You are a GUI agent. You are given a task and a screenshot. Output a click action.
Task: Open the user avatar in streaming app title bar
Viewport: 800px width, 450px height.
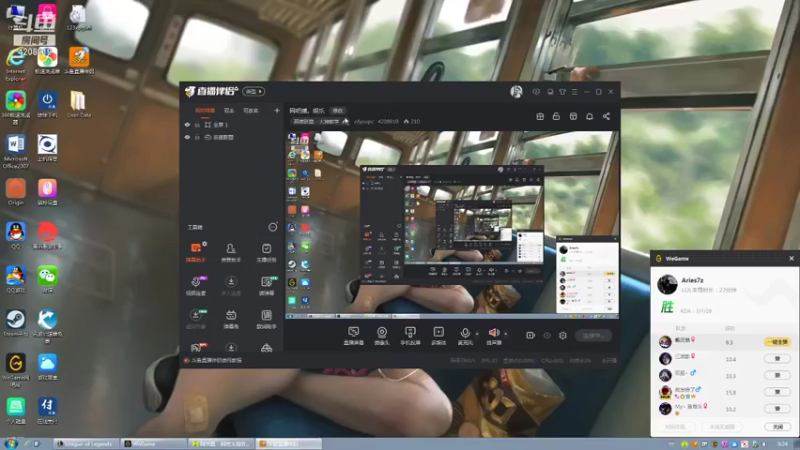tap(516, 91)
